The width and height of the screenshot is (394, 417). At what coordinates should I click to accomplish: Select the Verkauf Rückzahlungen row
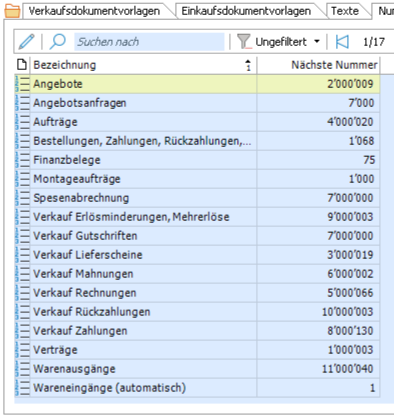click(197, 312)
